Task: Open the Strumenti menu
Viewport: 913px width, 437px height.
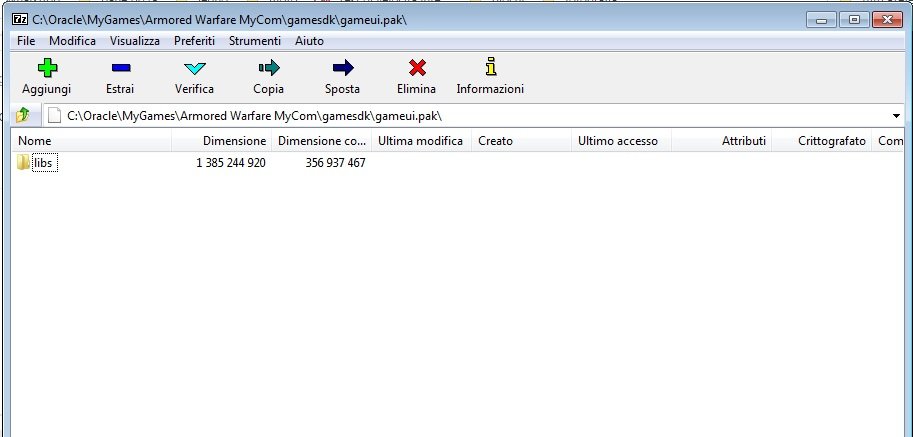Action: coord(255,41)
